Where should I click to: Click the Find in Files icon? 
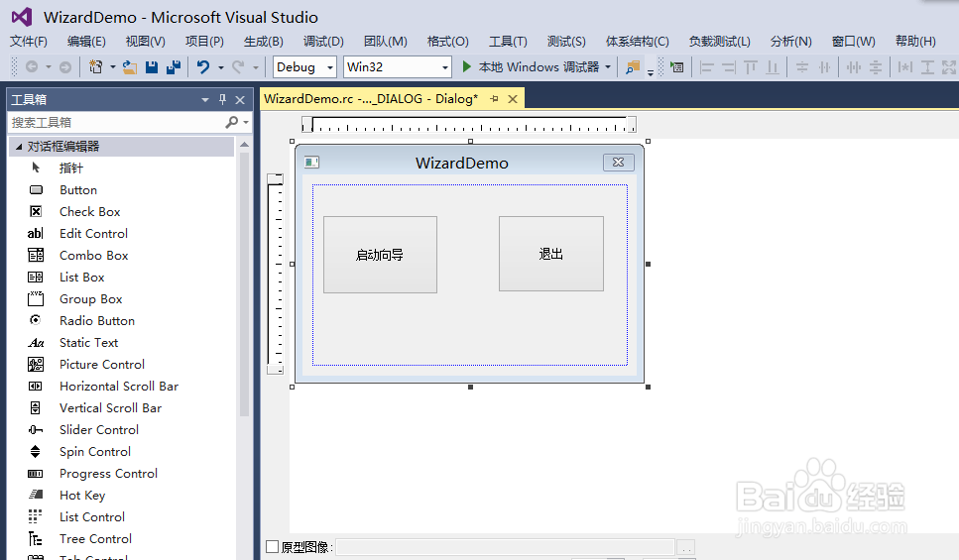pos(633,66)
